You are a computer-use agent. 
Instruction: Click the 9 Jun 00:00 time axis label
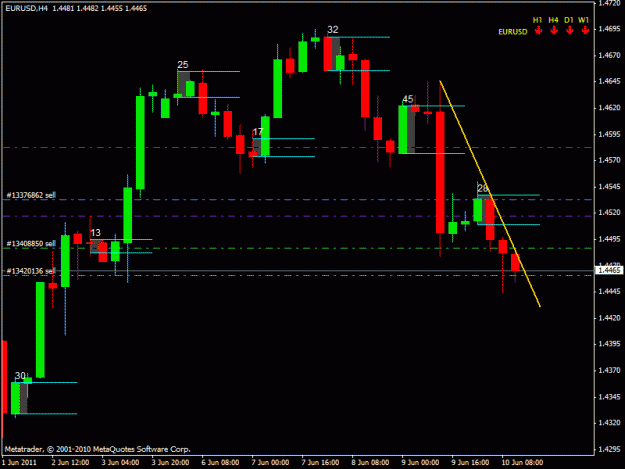[420, 463]
